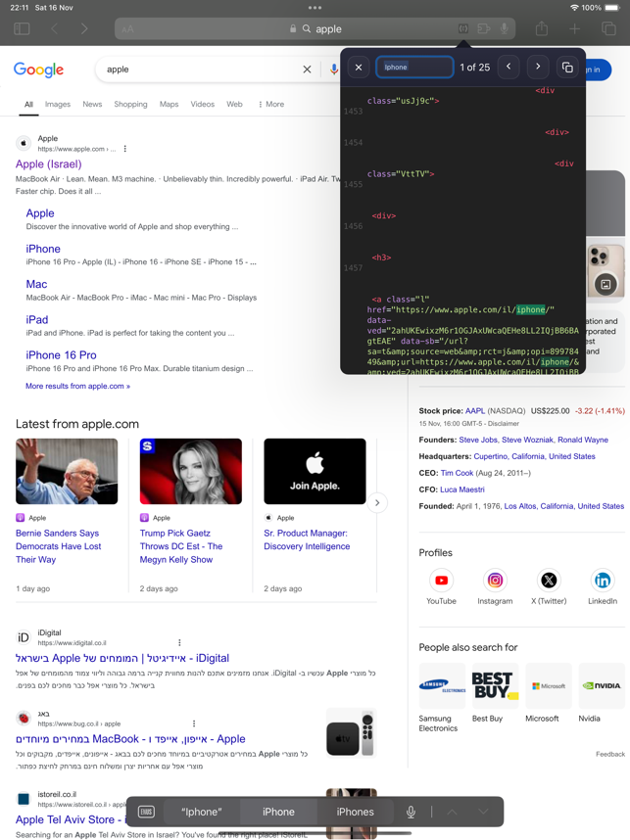Switch to the Maps tab
630x840 pixels.
[169, 104]
